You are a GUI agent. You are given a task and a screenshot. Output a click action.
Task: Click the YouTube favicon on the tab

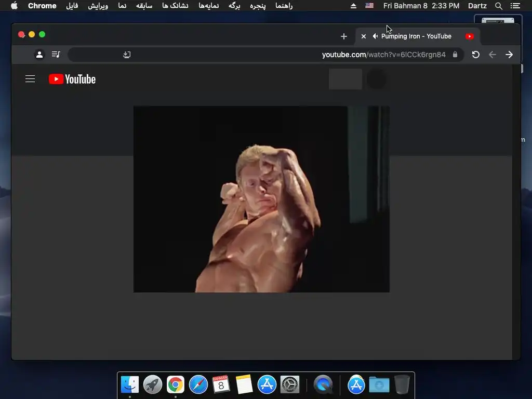[470, 36]
